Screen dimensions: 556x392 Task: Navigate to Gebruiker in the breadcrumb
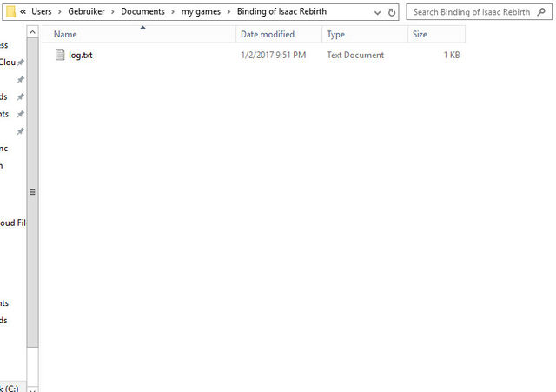86,11
